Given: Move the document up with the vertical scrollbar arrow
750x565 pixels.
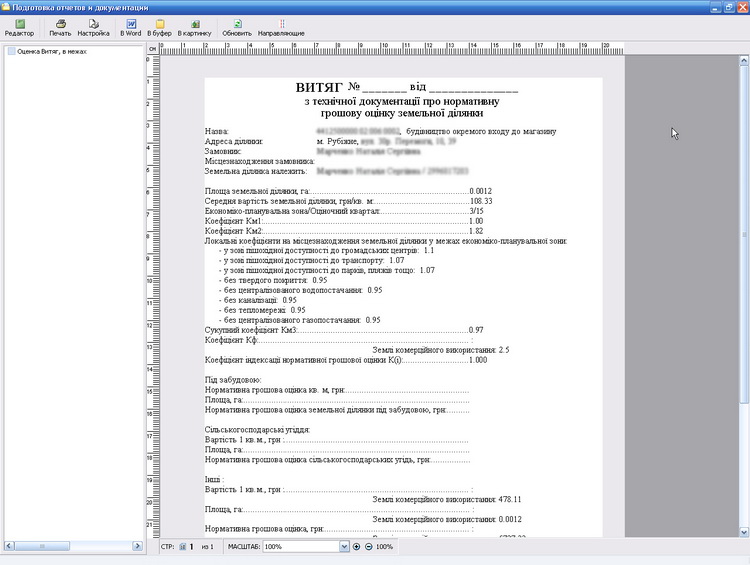Looking at the screenshot, I should coord(744,60).
